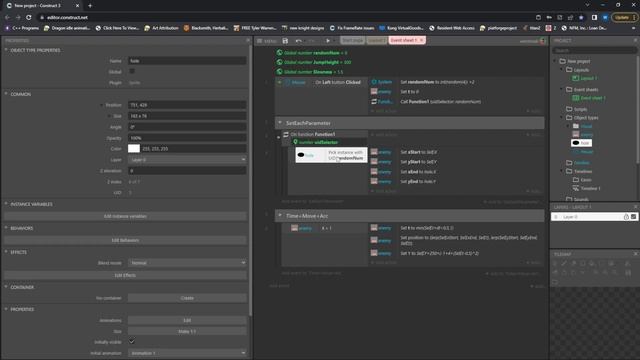Edit the Name field containing hole
640x360 pixels.
coord(187,61)
